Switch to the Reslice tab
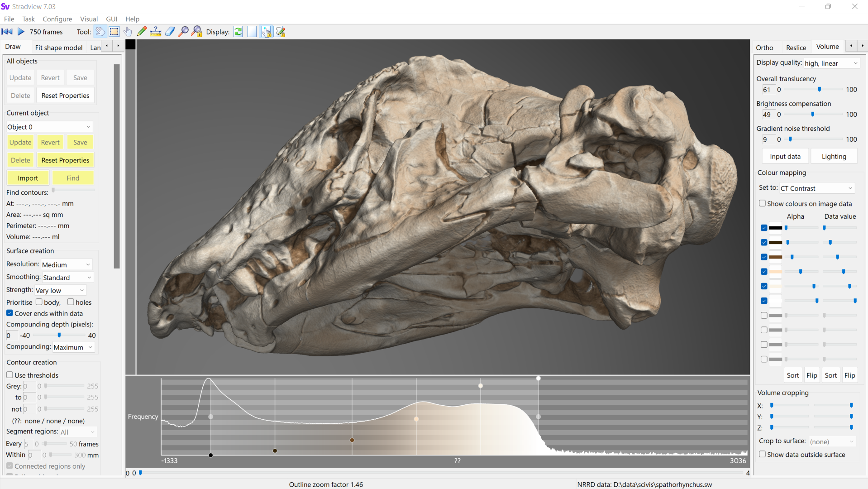The width and height of the screenshot is (868, 489). [796, 48]
